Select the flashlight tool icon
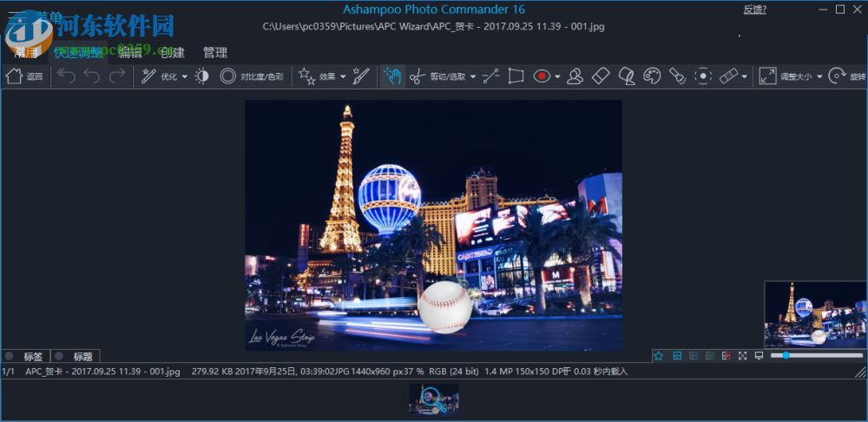 pyautogui.click(x=678, y=76)
